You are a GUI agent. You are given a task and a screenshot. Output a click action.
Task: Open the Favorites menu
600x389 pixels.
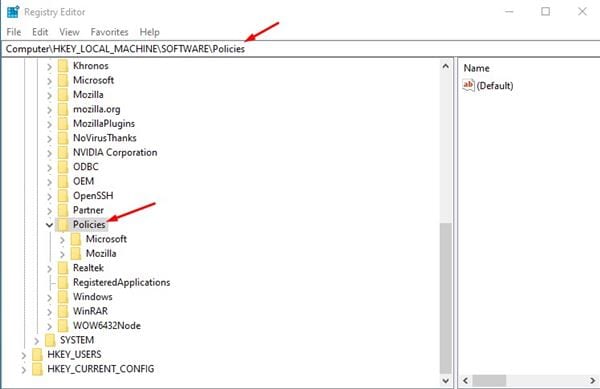tap(109, 32)
